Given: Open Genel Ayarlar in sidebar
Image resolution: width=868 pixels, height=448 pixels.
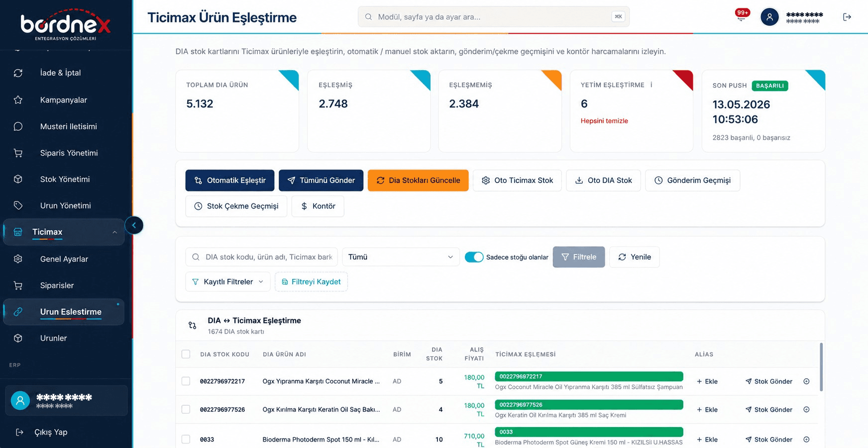Looking at the screenshot, I should pos(64,259).
